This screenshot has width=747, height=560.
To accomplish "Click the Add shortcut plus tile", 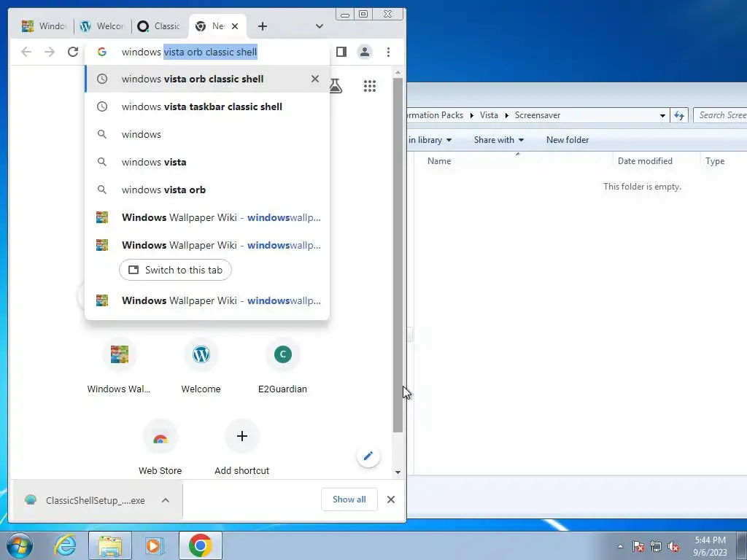I will click(242, 448).
